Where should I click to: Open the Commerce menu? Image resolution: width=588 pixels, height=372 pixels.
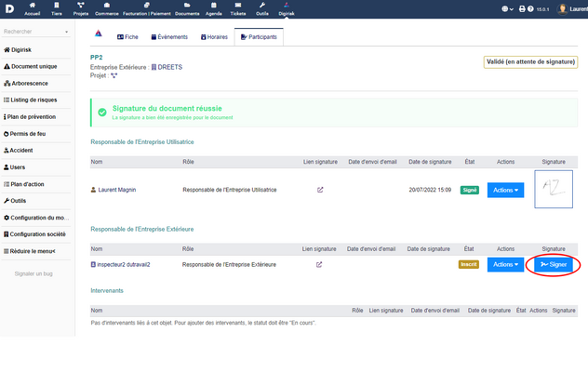106,9
